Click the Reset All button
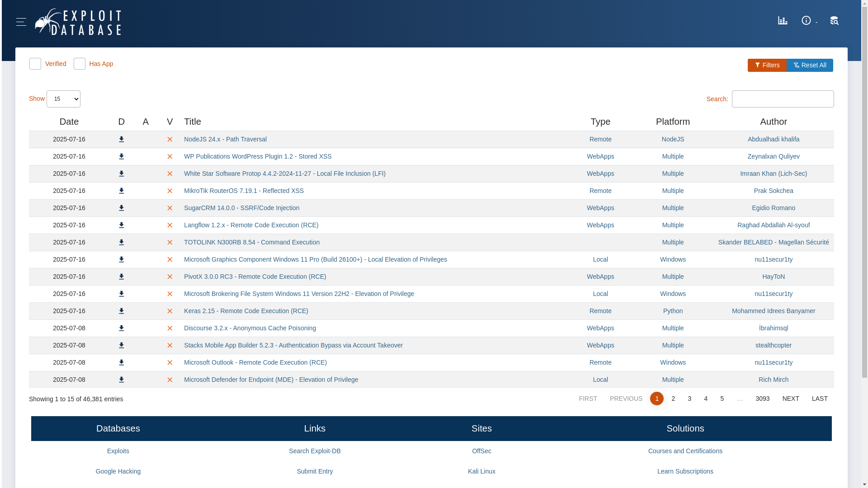This screenshot has height=488, width=868. point(810,65)
